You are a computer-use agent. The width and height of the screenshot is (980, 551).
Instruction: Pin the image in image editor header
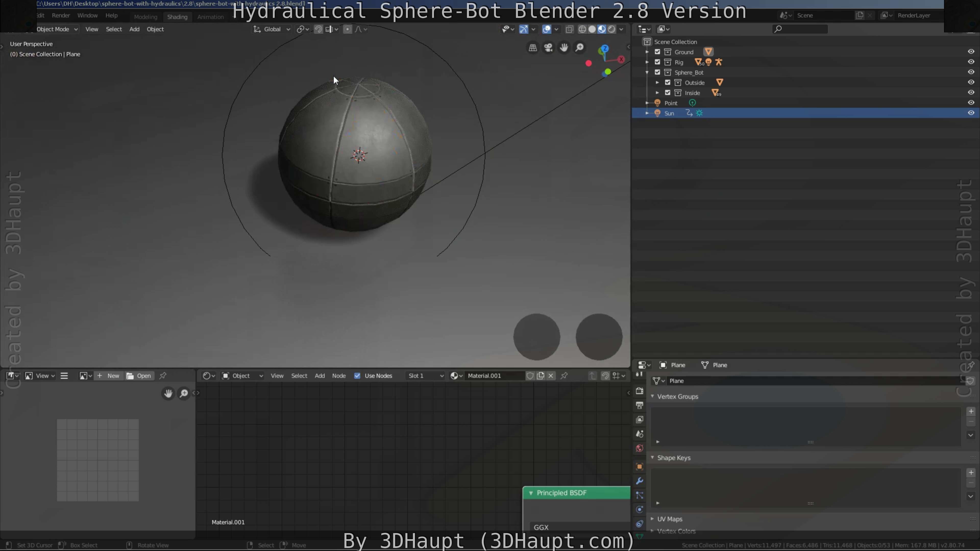pyautogui.click(x=163, y=376)
